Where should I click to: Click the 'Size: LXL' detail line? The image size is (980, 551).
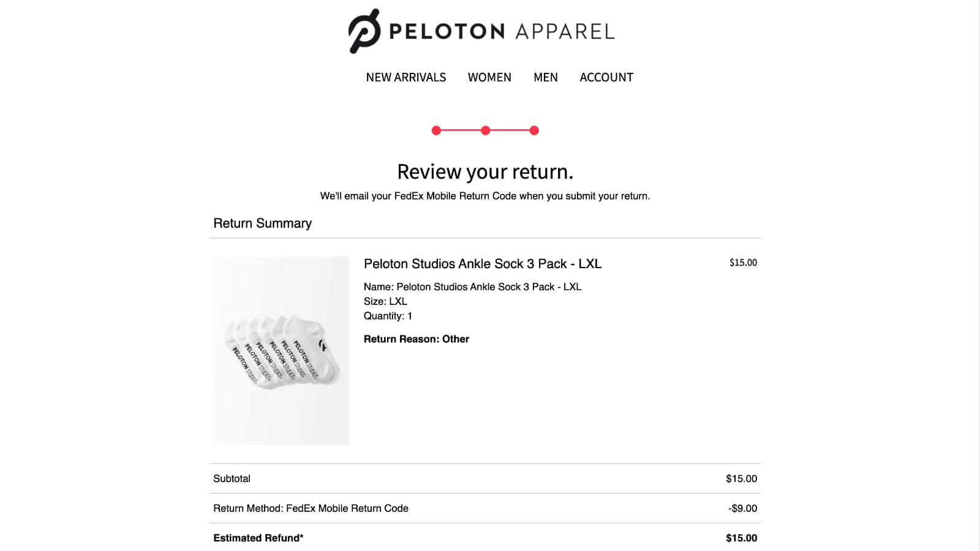(x=385, y=301)
